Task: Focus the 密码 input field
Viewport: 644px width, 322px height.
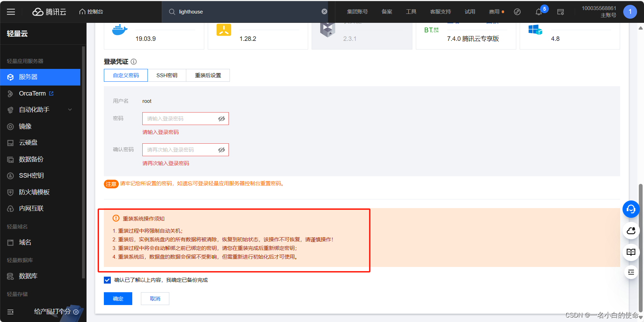Action: click(186, 119)
